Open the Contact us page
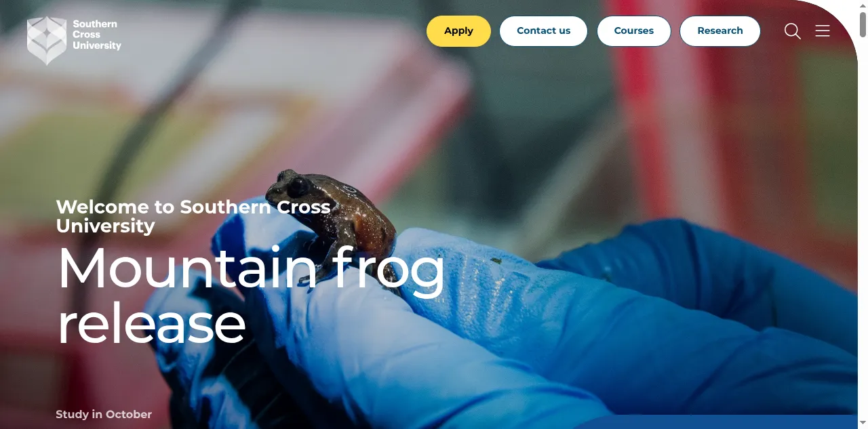This screenshot has width=868, height=429. pyautogui.click(x=543, y=31)
